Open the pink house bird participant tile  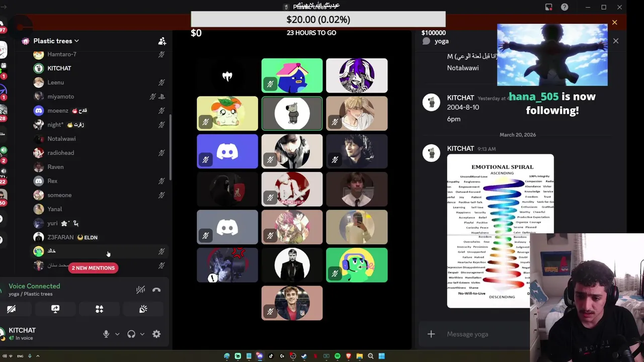click(292, 75)
